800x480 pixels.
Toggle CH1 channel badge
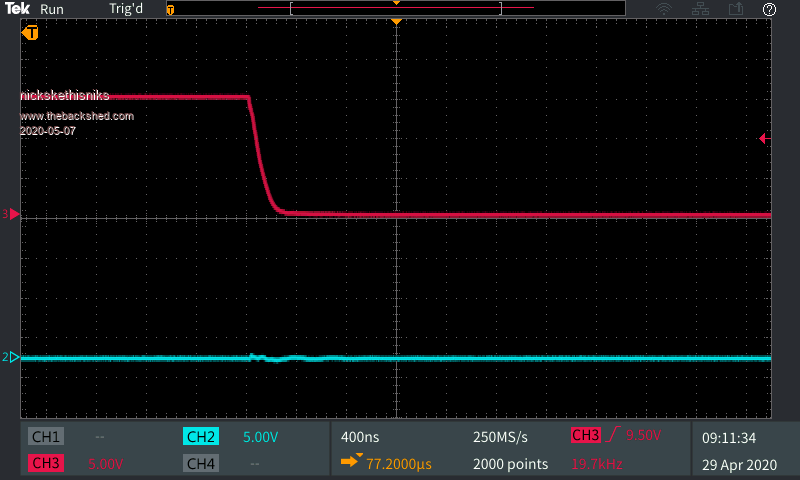tap(46, 437)
